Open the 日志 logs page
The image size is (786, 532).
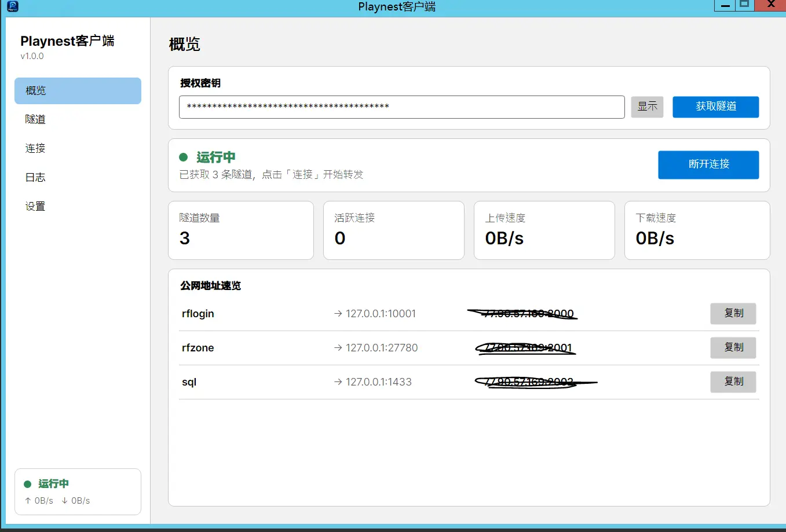(x=78, y=177)
